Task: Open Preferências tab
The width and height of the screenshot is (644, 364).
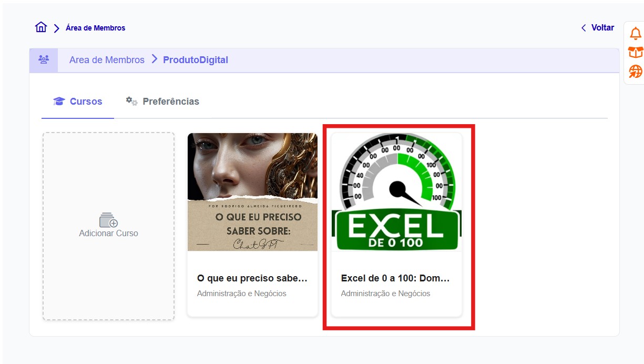Action: 162,102
